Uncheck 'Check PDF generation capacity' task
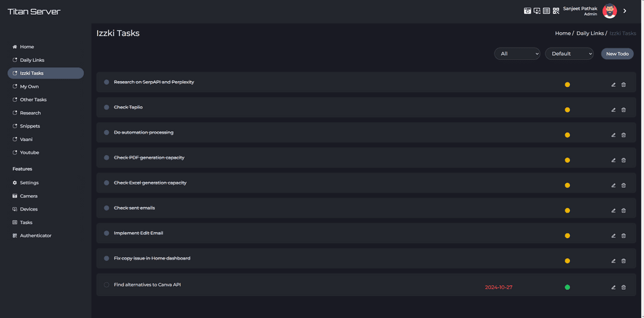The width and height of the screenshot is (644, 318). point(106,158)
